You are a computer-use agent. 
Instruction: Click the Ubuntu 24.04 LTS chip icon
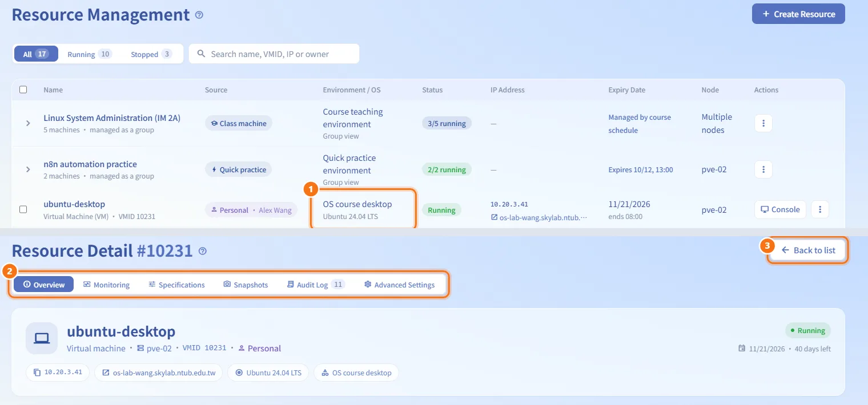click(239, 372)
